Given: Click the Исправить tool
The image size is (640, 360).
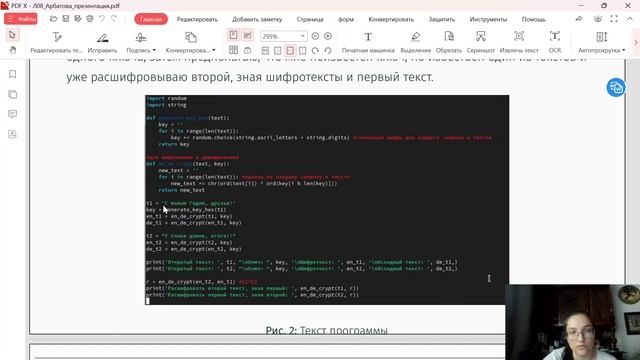Looking at the screenshot, I should [x=102, y=42].
